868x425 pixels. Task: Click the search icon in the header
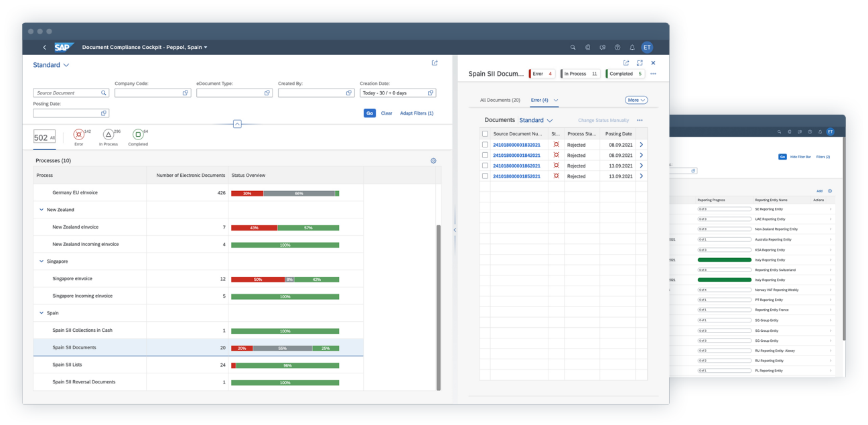tap(573, 48)
